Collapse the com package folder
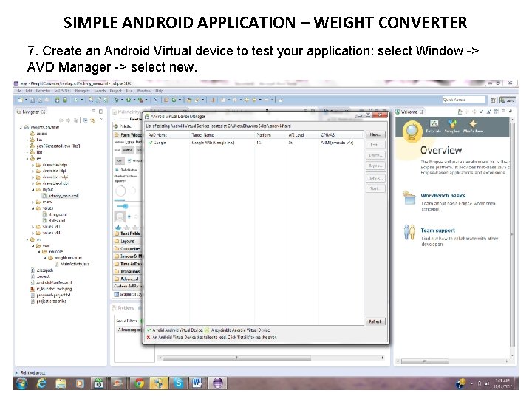The height and width of the screenshot is (399, 532). click(x=33, y=245)
